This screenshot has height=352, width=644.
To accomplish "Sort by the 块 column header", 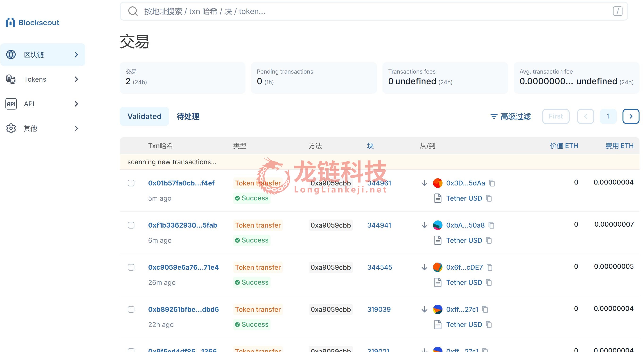I will 370,146.
